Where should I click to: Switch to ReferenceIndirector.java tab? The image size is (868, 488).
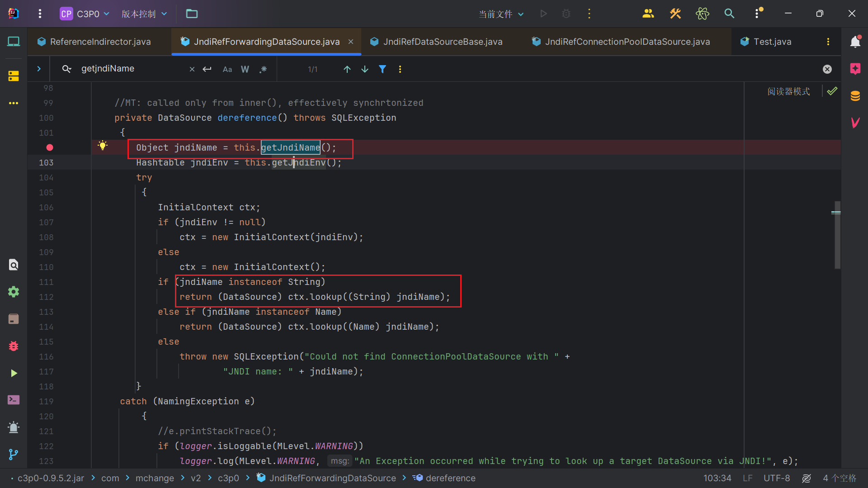pos(94,42)
